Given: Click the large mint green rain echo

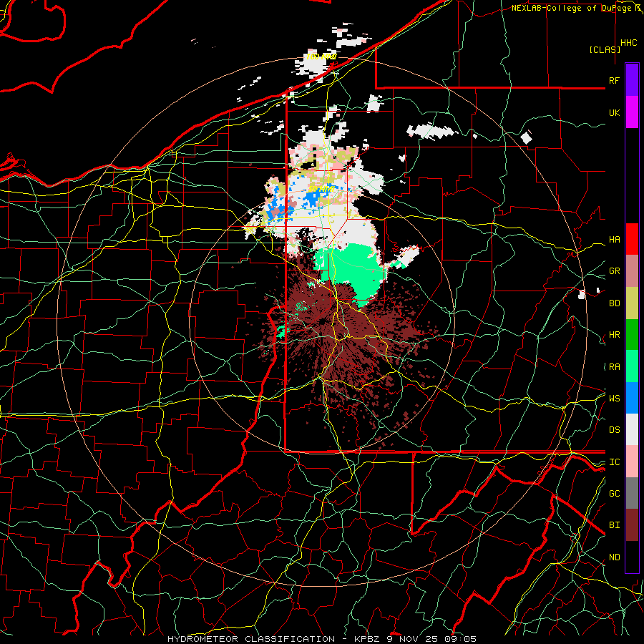Looking at the screenshot, I should click(x=354, y=269).
